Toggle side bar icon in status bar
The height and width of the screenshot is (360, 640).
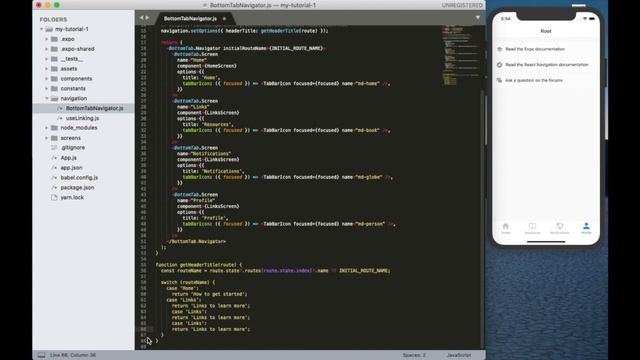click(x=42, y=355)
